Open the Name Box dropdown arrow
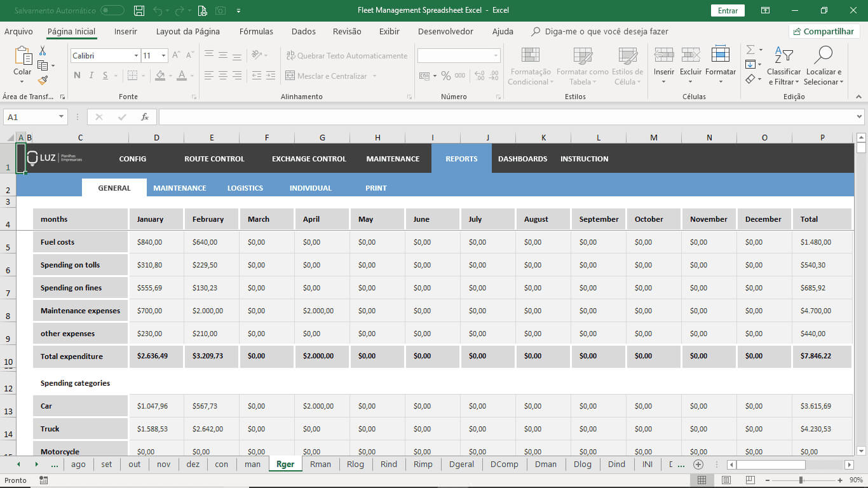868x488 pixels. point(62,117)
